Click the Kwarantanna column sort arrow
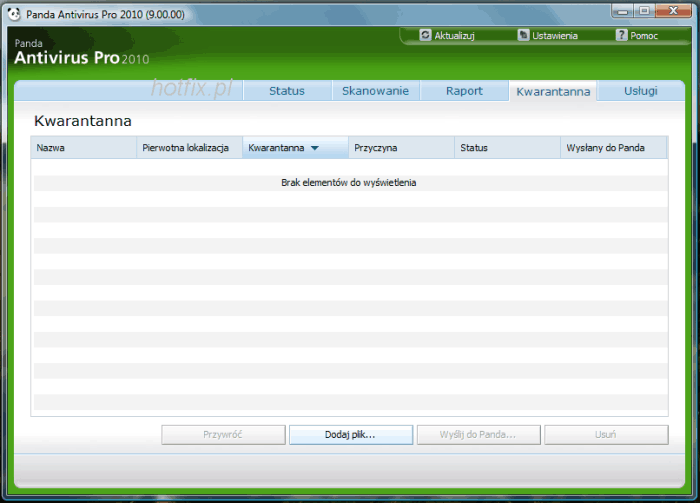The height and width of the screenshot is (503, 700). 314,148
